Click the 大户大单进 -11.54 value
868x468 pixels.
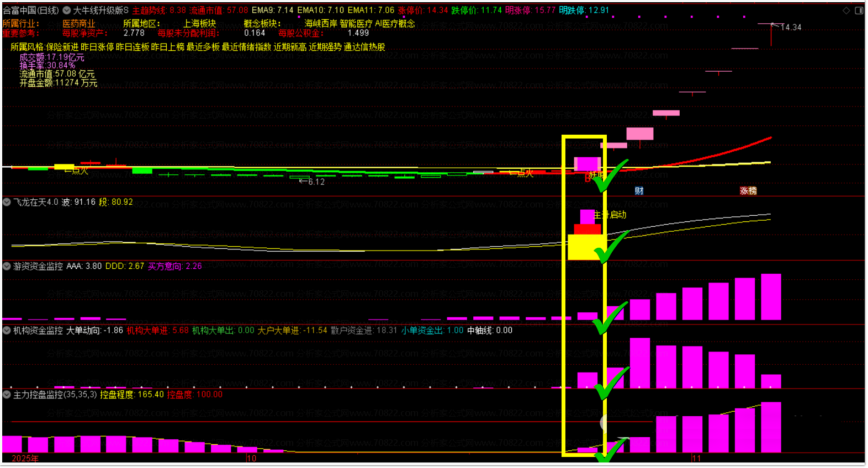tap(293, 330)
